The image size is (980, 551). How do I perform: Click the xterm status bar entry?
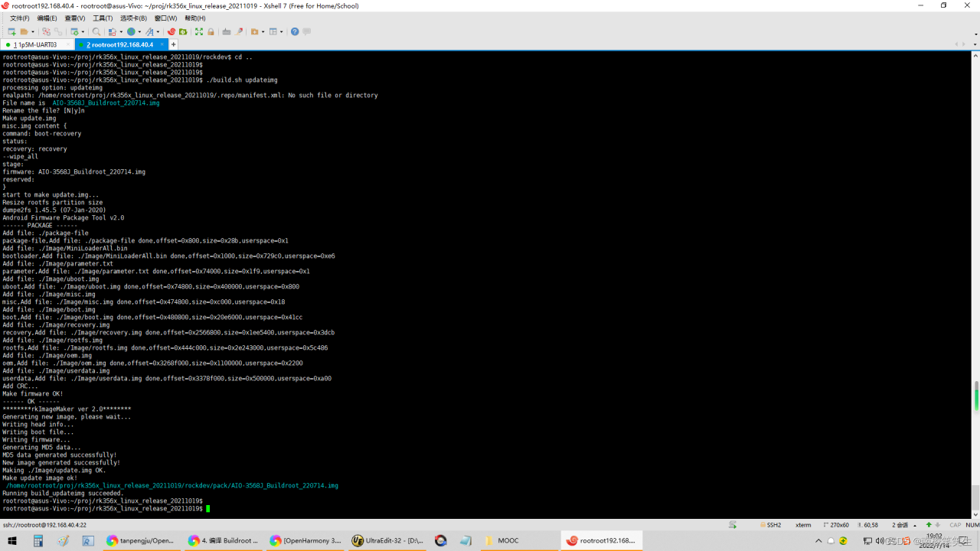(803, 525)
